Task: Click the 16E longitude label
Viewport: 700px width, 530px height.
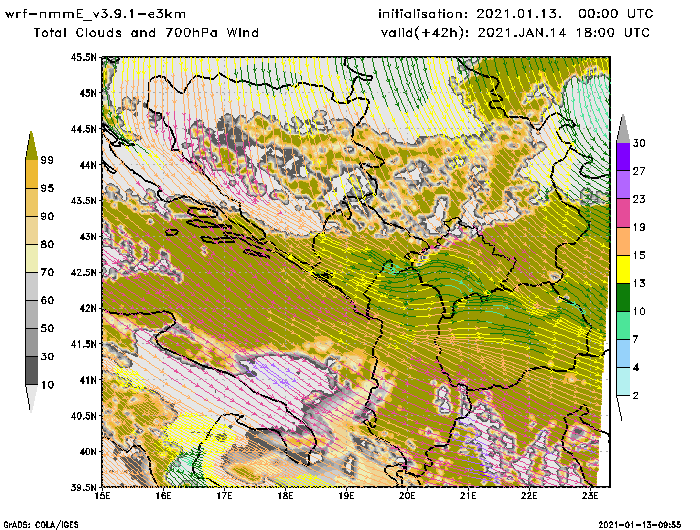Action: 163,496
